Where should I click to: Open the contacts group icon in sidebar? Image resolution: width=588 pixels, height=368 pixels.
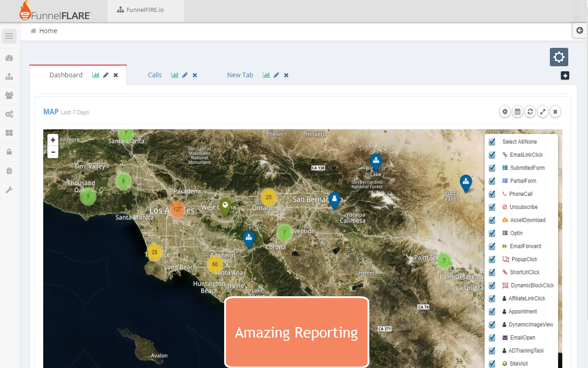click(x=9, y=95)
